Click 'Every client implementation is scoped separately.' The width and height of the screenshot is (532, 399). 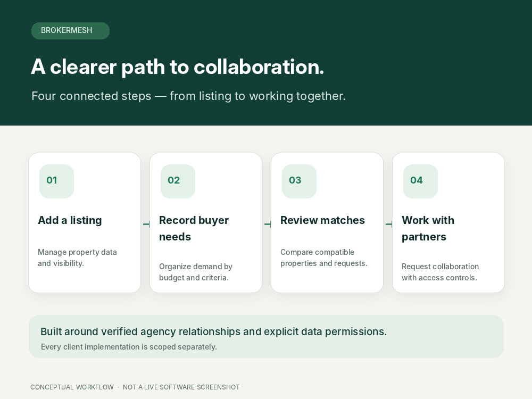click(x=129, y=347)
